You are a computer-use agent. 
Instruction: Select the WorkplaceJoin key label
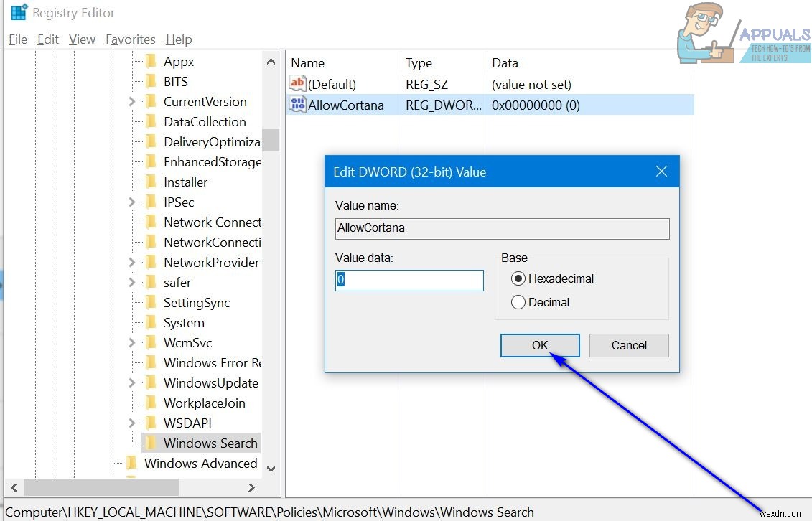point(205,403)
